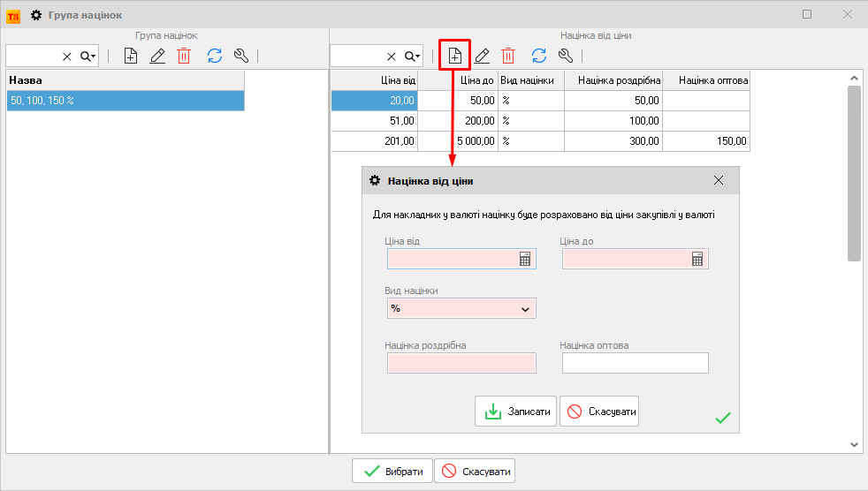The width and height of the screenshot is (868, 491).
Task: Refresh the price markup table
Action: click(x=538, y=56)
